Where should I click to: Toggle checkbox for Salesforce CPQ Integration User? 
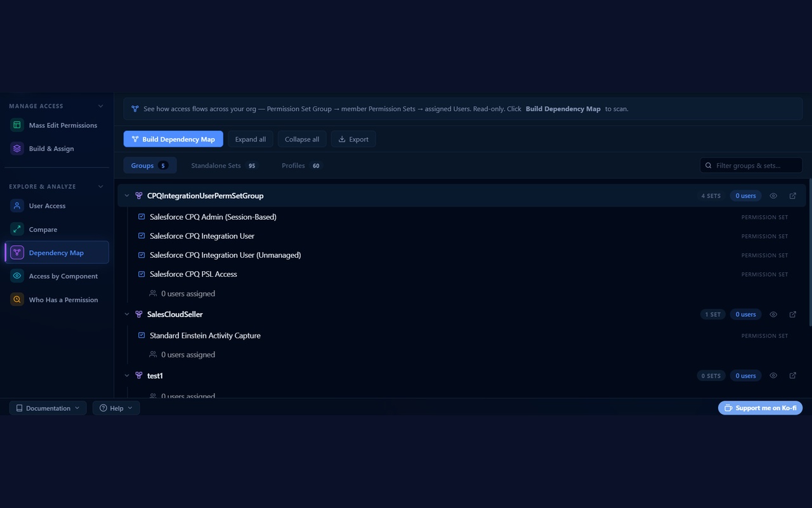142,236
